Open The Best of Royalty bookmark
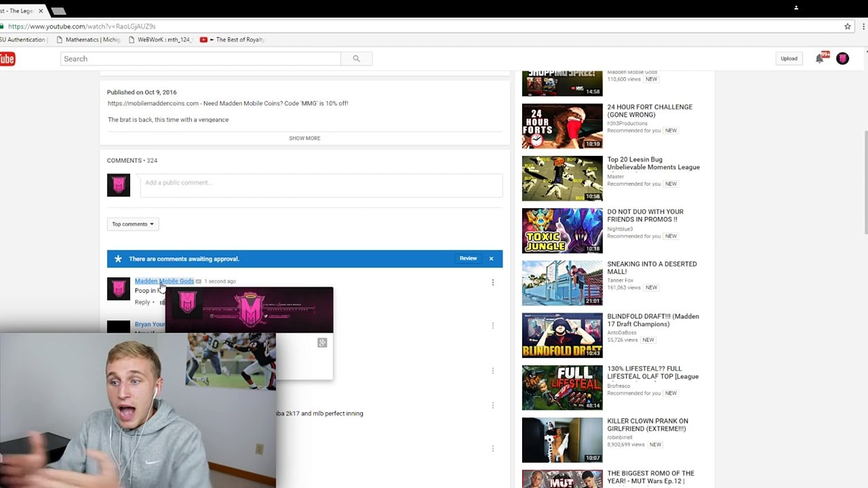 point(232,40)
